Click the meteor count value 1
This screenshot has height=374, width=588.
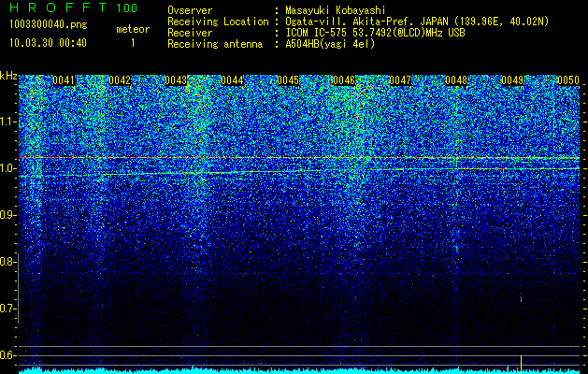pyautogui.click(x=133, y=43)
